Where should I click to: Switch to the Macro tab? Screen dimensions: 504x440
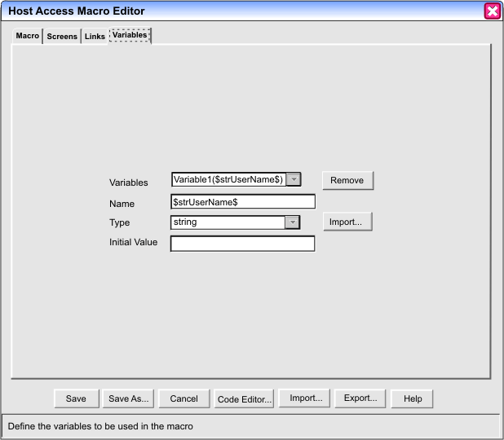[x=28, y=36]
